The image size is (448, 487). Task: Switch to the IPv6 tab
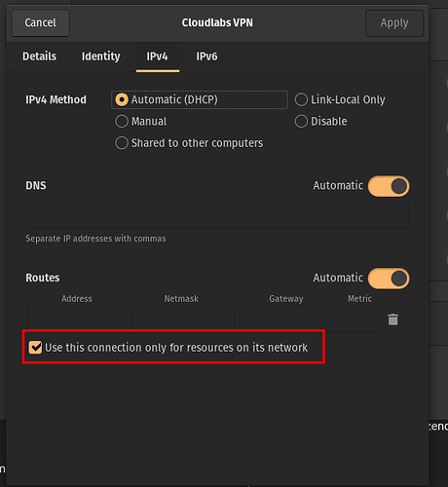(206, 56)
